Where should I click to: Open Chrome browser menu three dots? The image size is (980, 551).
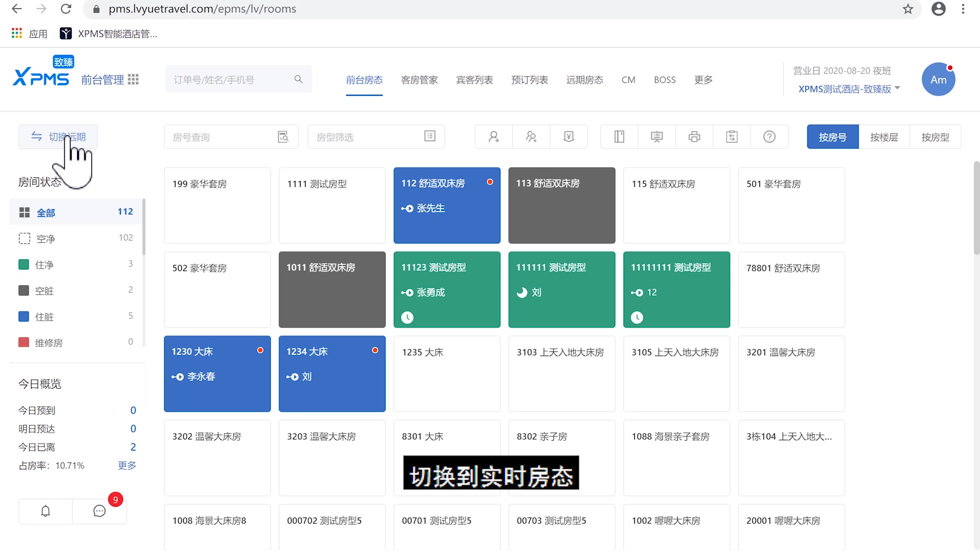[963, 9]
